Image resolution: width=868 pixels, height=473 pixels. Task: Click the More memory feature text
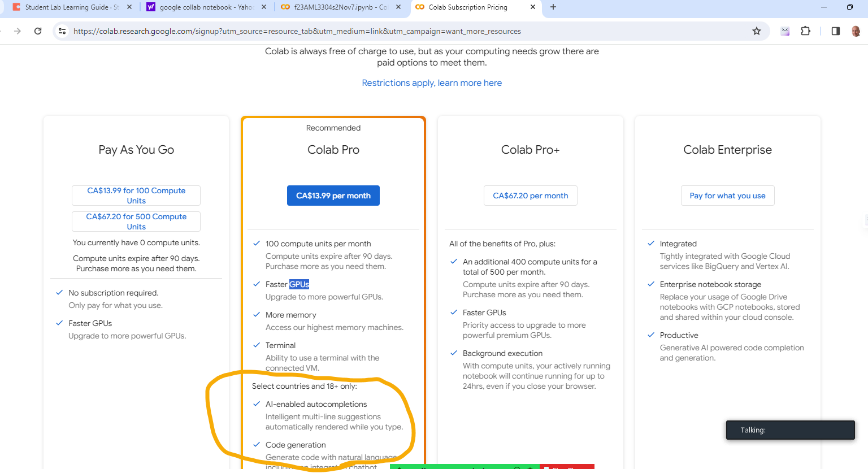291,315
